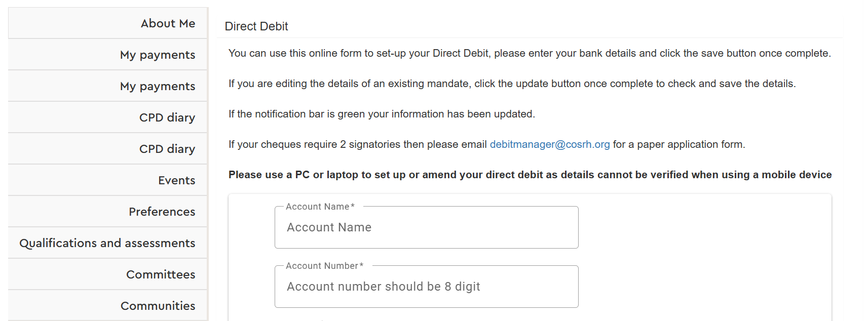Open Preferences from the sidebar

162,212
